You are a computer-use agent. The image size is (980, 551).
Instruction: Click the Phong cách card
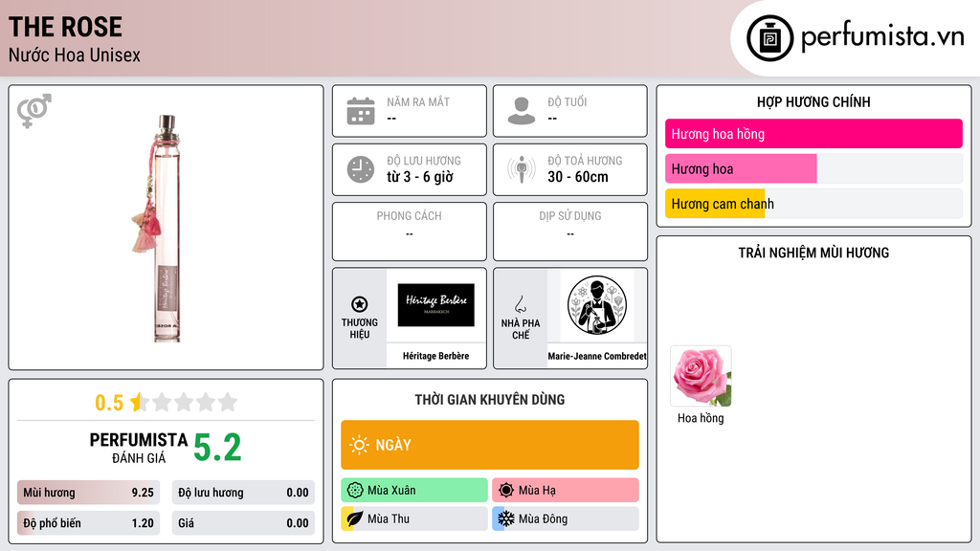[410, 231]
